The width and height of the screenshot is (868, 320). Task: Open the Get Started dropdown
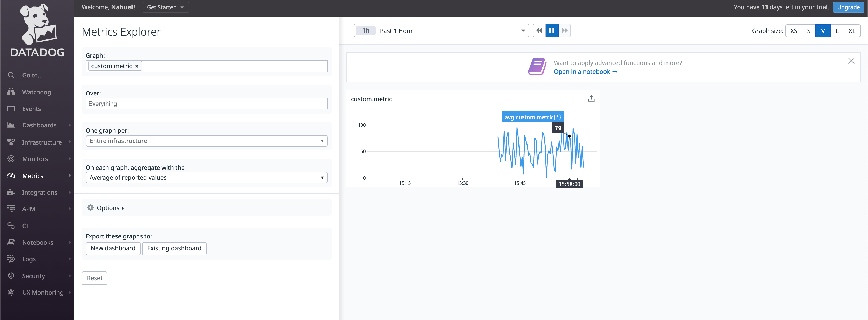pyautogui.click(x=165, y=7)
